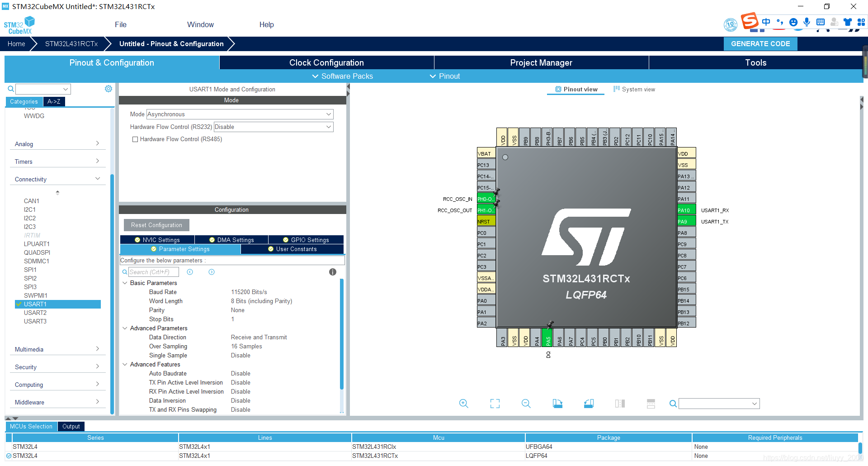
Task: Select the green PA5 pin
Action: pyautogui.click(x=547, y=337)
